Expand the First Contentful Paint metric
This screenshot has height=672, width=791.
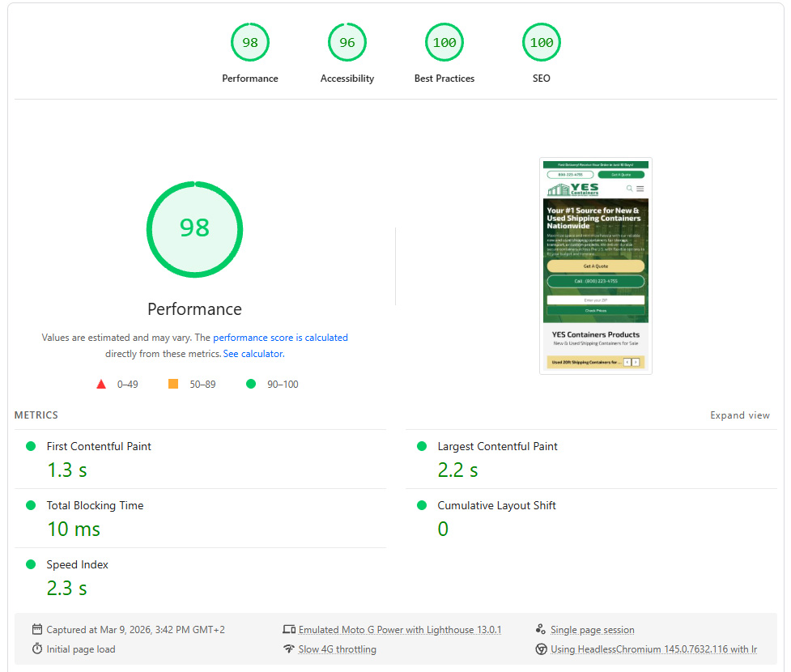click(99, 446)
